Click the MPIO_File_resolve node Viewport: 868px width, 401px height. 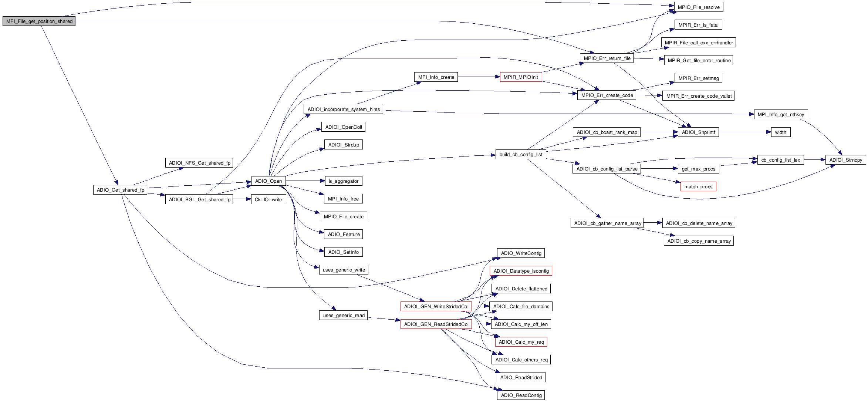698,7
